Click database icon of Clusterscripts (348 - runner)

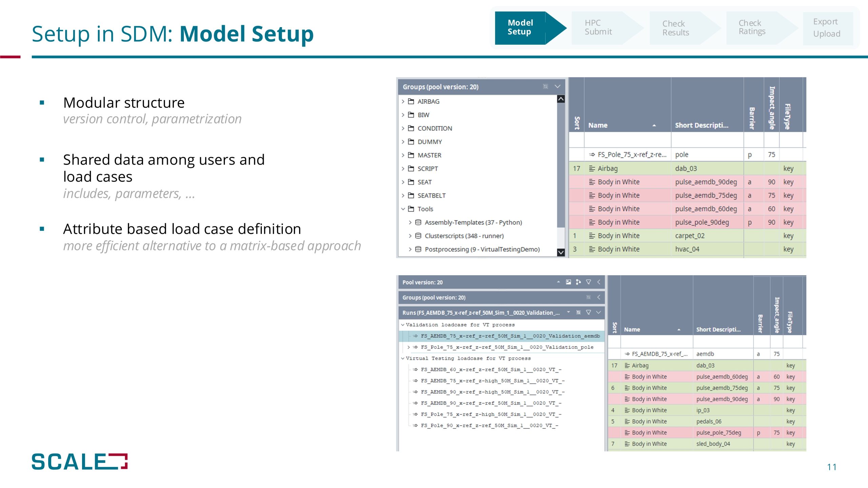point(418,236)
